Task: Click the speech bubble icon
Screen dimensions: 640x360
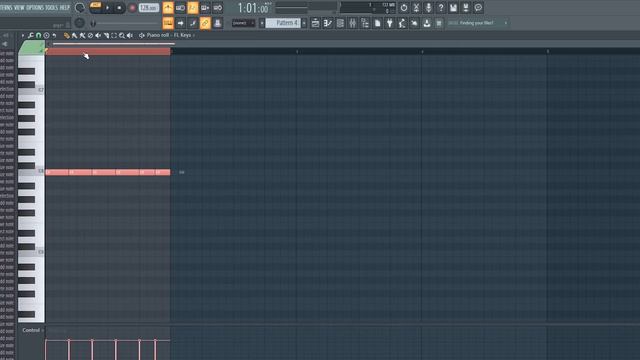Action: (478, 8)
